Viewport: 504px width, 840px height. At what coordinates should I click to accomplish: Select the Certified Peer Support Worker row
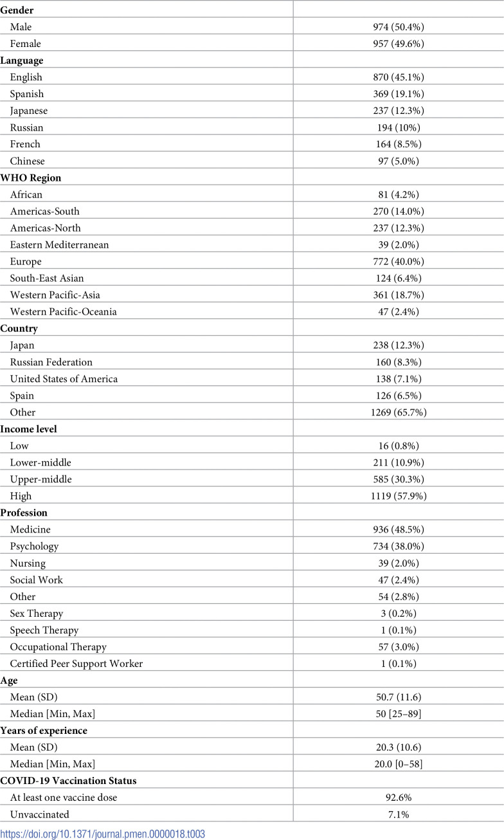coord(252,662)
